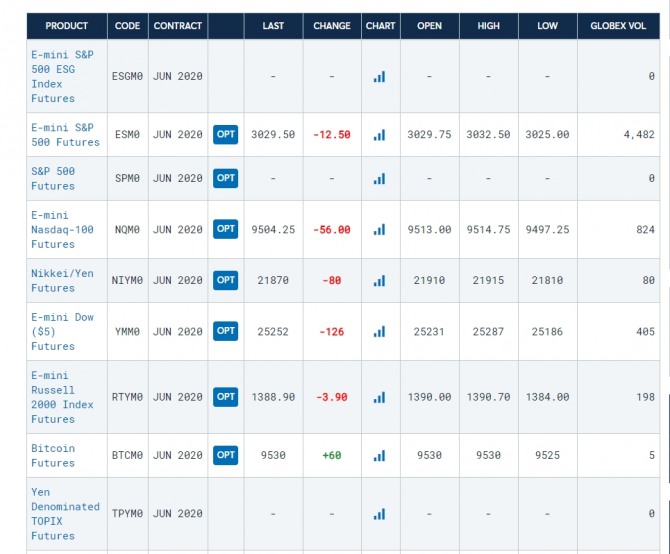Screen dimensions: 670x554
Task: Click the LOW column header
Action: [547, 26]
